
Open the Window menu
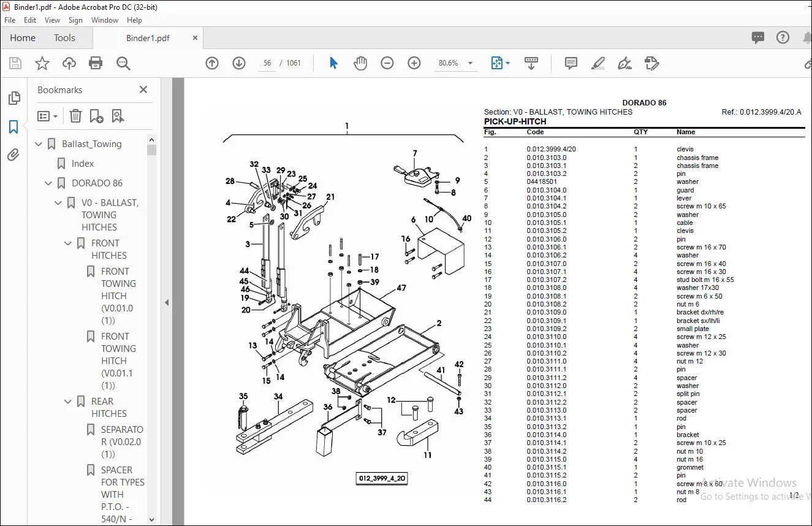pyautogui.click(x=105, y=20)
